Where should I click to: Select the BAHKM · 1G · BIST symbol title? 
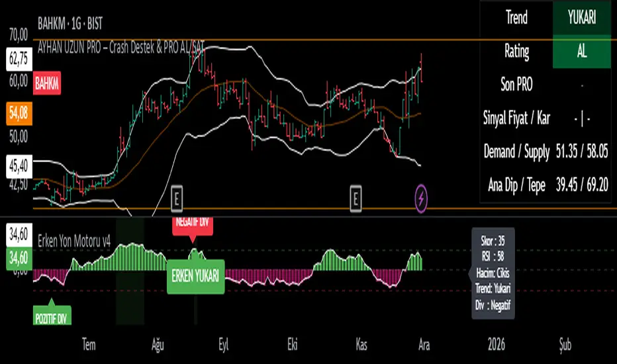pyautogui.click(x=70, y=24)
